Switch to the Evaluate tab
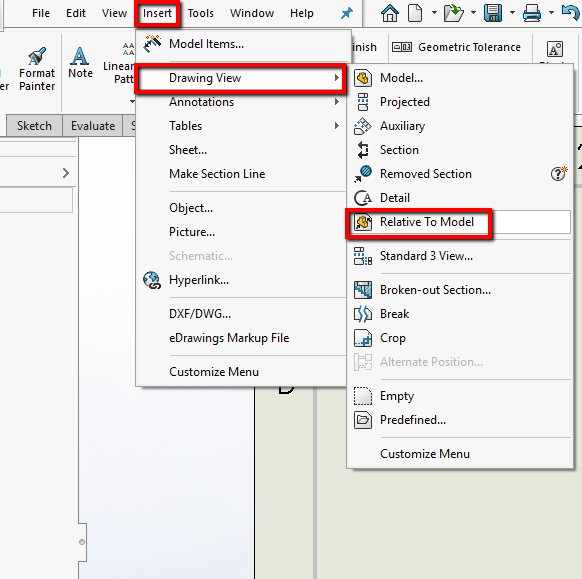This screenshot has width=582, height=579. point(93,126)
